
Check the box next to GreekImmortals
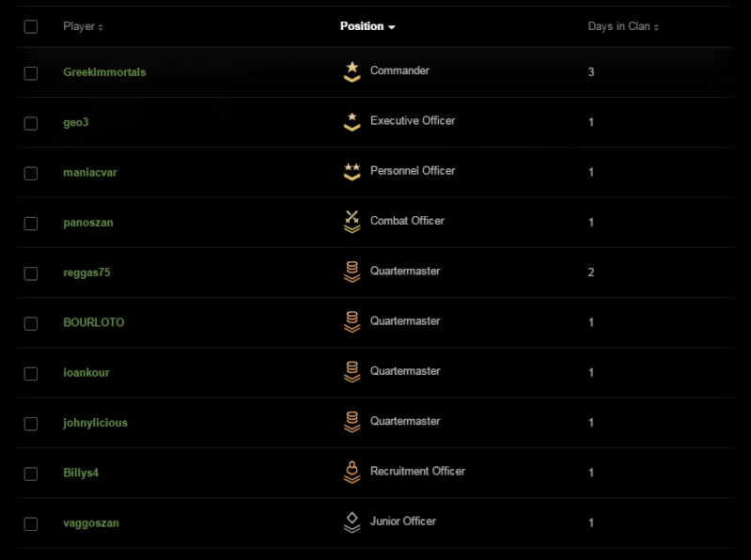click(31, 73)
